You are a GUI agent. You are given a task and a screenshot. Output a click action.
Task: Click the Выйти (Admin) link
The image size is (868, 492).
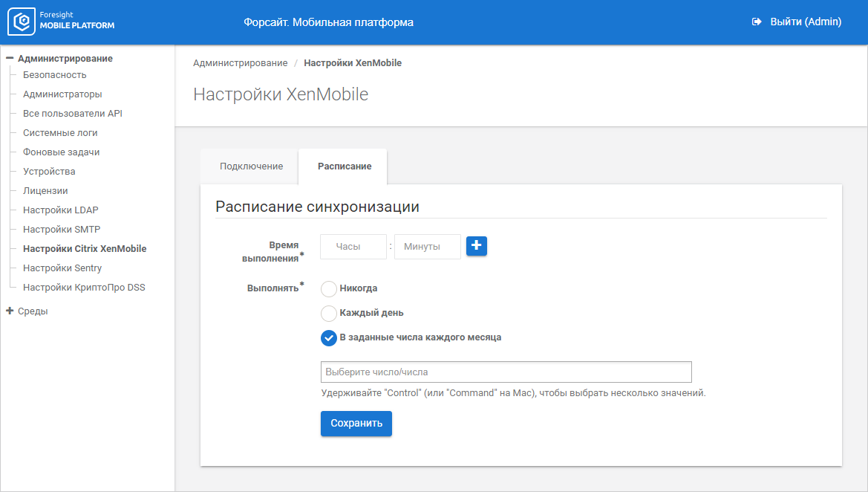[x=805, y=22]
